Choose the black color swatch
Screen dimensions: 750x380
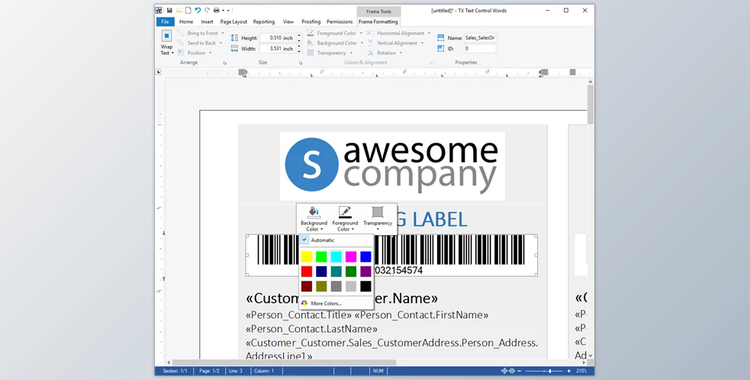(x=365, y=286)
